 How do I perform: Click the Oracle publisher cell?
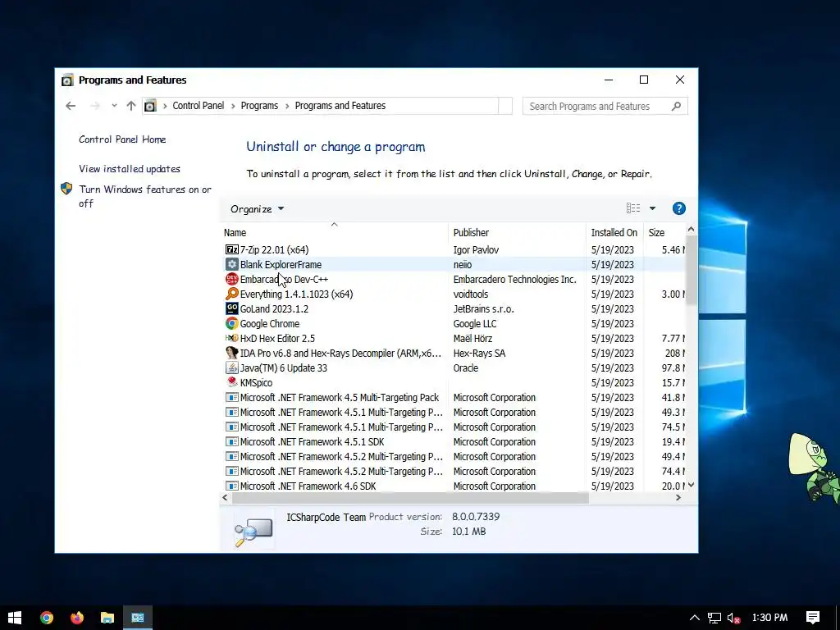[466, 367]
